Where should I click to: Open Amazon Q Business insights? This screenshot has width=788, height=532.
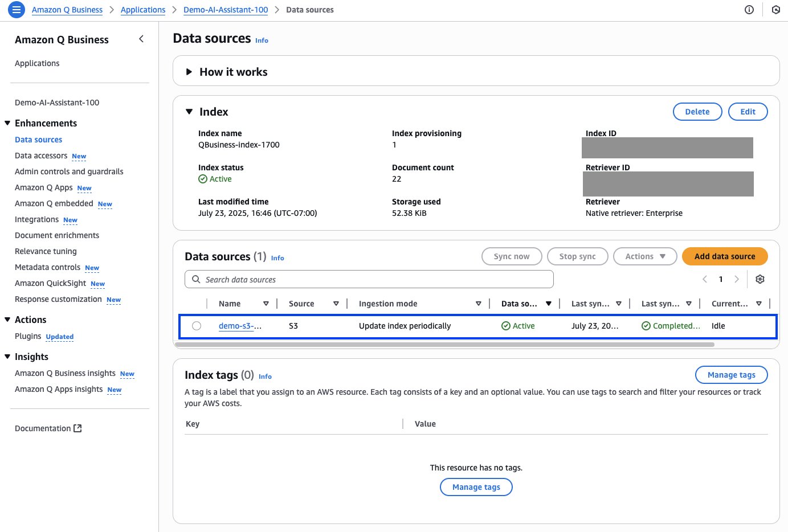[x=66, y=373]
